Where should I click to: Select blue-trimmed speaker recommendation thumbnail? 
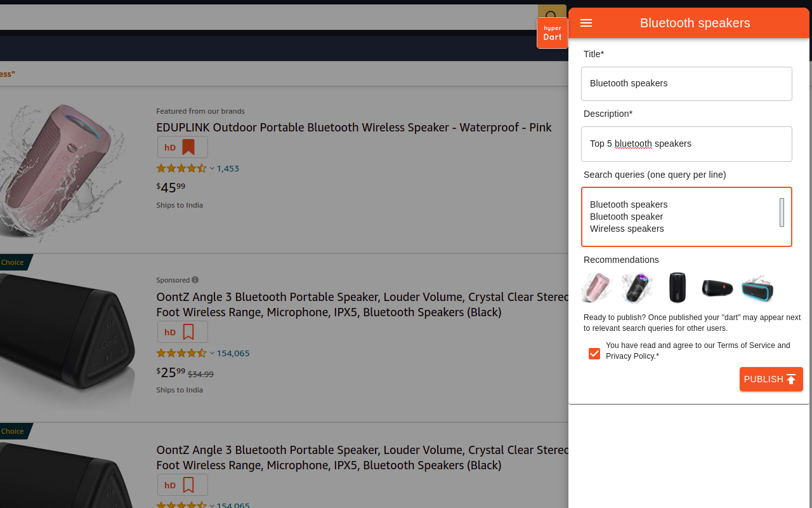[757, 288]
